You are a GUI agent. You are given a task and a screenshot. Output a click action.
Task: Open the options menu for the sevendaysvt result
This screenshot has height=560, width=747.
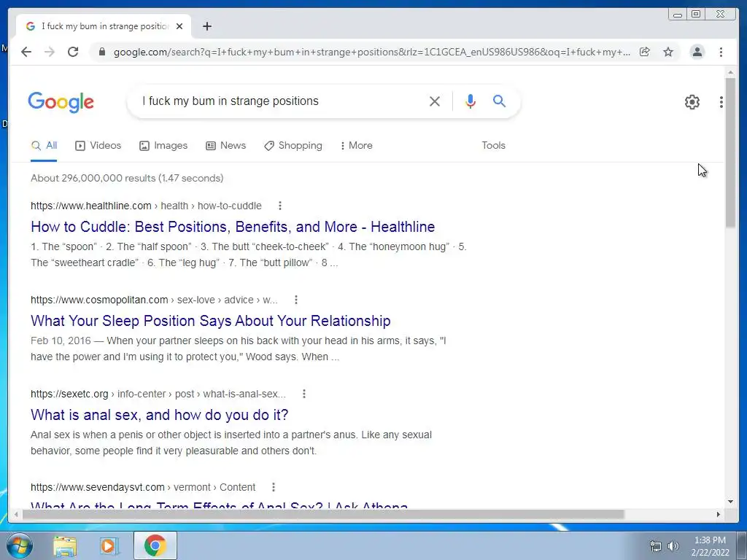click(x=274, y=487)
